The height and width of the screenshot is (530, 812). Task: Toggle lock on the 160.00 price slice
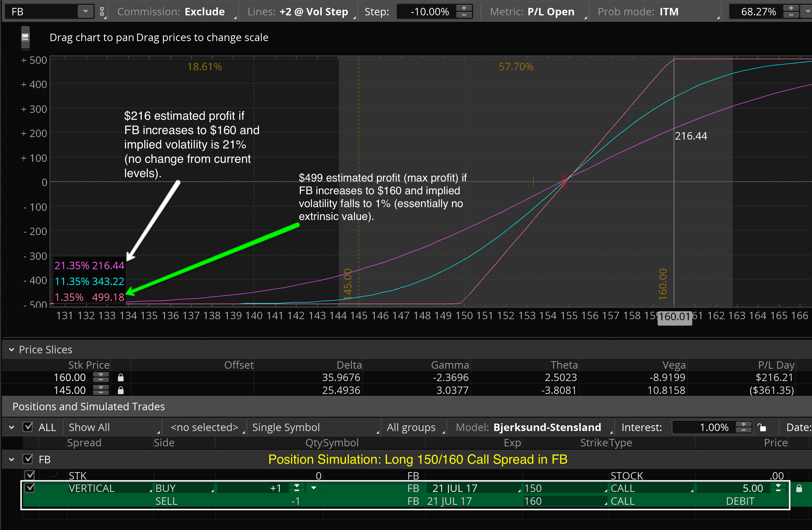pos(120,377)
